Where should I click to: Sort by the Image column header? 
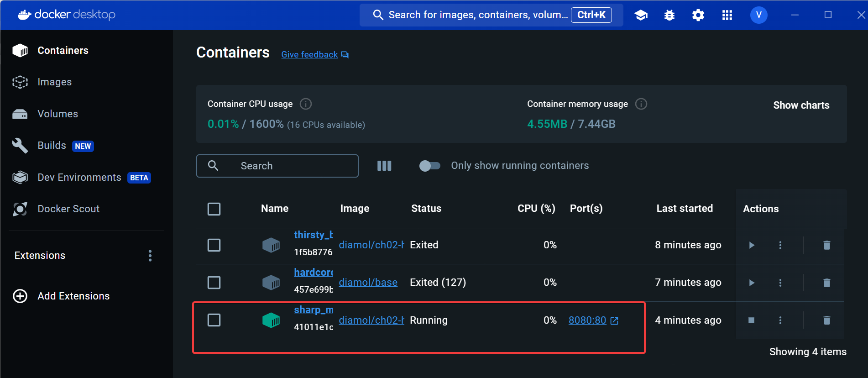tap(355, 209)
